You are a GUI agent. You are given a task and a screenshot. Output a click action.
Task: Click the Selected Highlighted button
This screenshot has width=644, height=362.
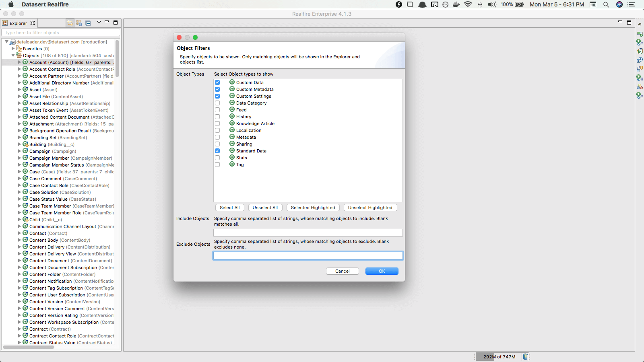pos(313,208)
